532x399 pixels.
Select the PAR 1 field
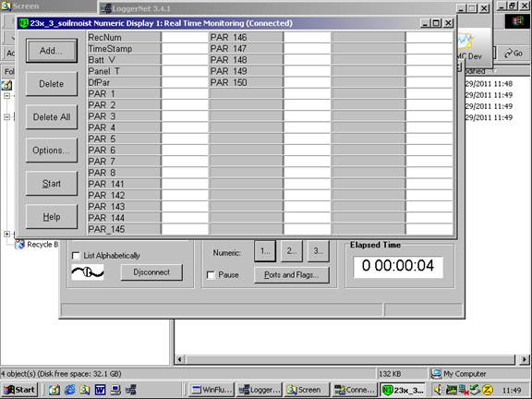click(124, 93)
